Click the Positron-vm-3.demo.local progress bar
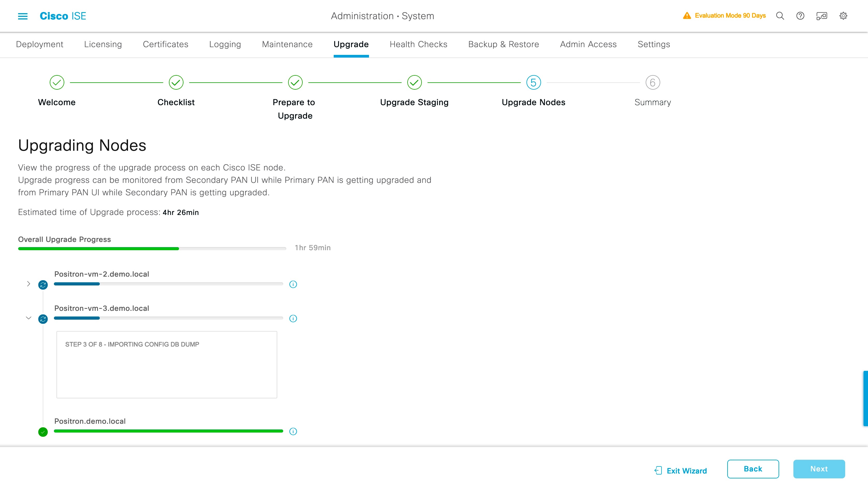The image size is (868, 489). [168, 318]
